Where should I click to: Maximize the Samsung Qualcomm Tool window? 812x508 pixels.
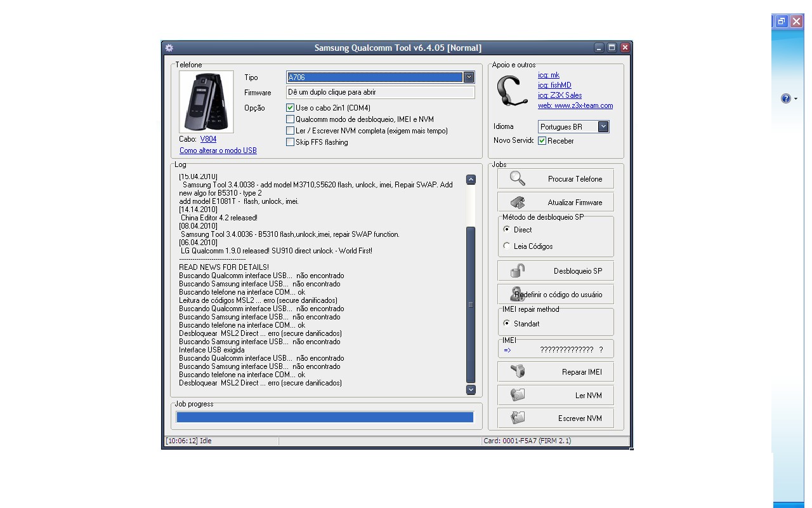[x=612, y=48]
